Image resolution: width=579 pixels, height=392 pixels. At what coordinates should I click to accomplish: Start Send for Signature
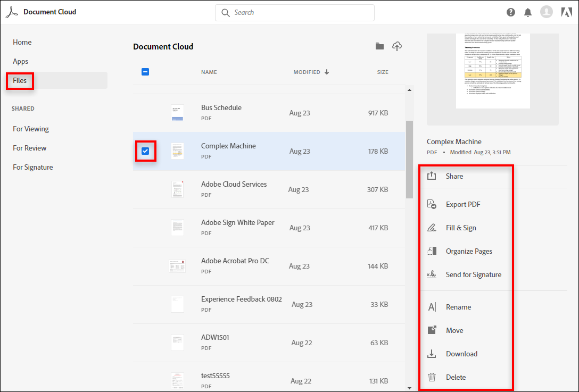click(x=473, y=274)
